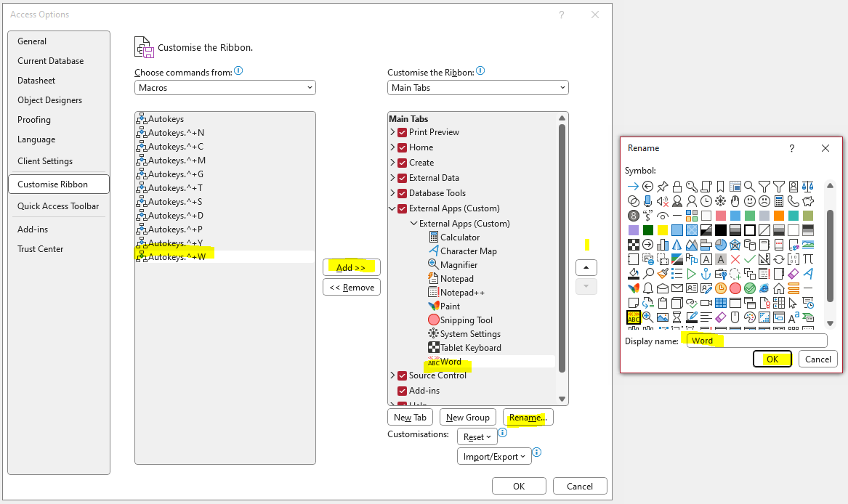Confirm Rename dialog with OK
Screen dimensions: 848x504
pos(772,359)
